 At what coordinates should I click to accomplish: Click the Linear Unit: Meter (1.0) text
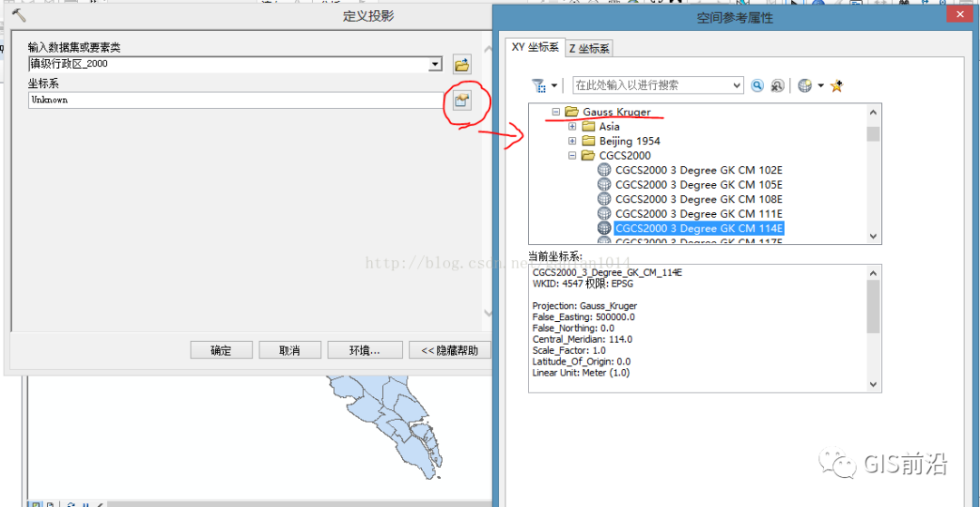(581, 373)
